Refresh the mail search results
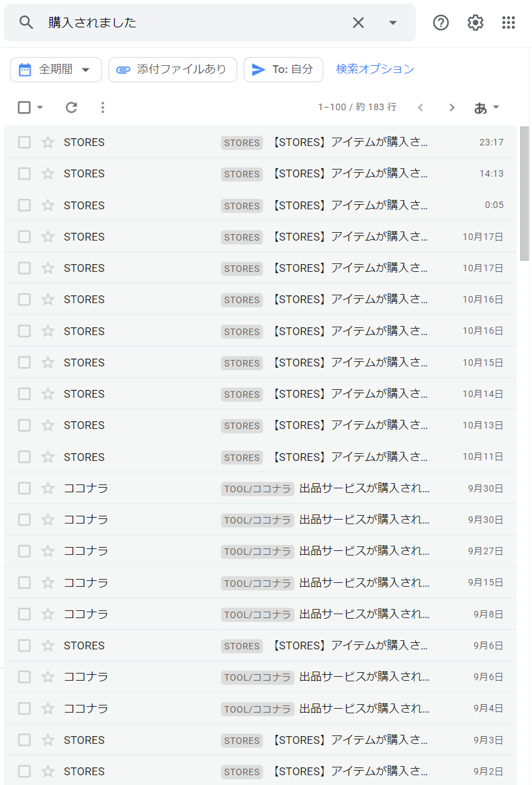 click(72, 108)
